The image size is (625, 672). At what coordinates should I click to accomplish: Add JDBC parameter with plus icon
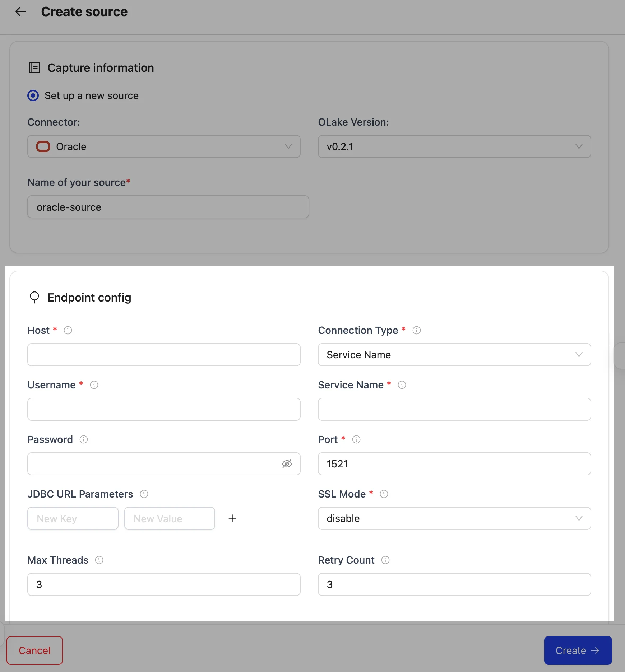click(232, 518)
